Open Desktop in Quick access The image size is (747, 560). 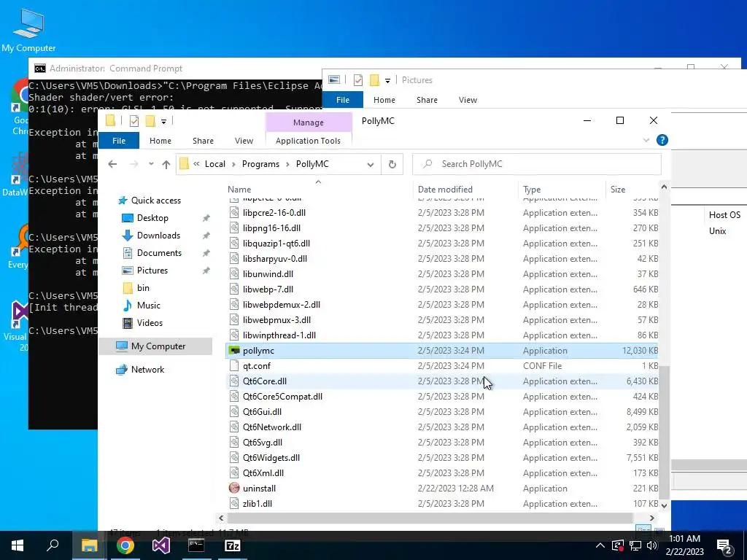coord(152,217)
